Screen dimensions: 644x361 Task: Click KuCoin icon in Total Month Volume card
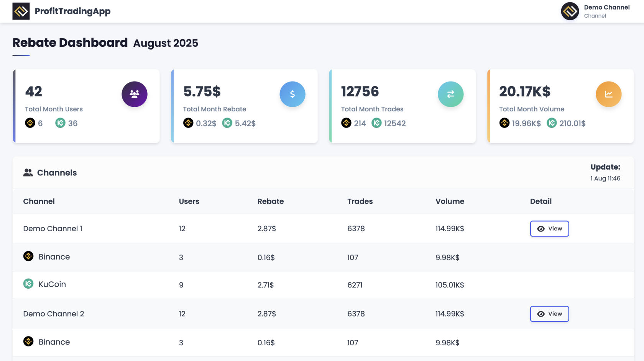coord(552,123)
